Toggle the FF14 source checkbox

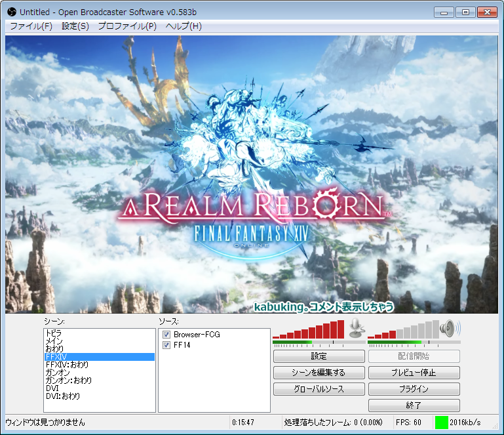coord(166,345)
